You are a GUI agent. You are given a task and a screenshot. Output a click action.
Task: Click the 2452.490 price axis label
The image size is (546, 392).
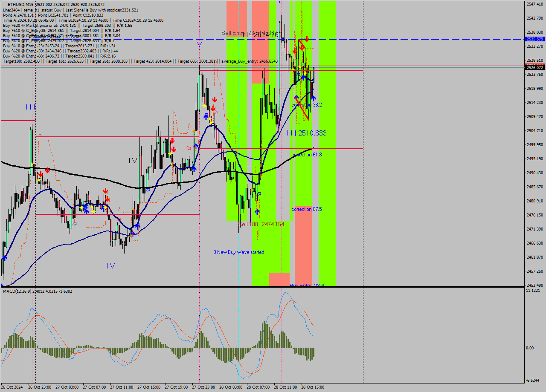click(535, 285)
